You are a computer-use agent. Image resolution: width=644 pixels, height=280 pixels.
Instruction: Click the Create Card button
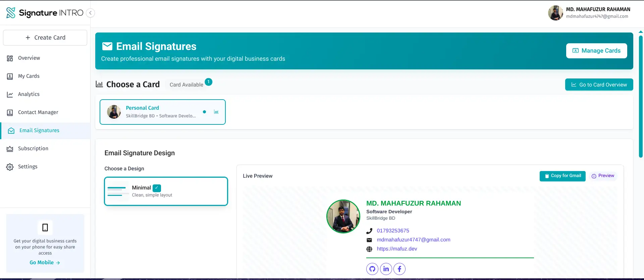coord(45,38)
